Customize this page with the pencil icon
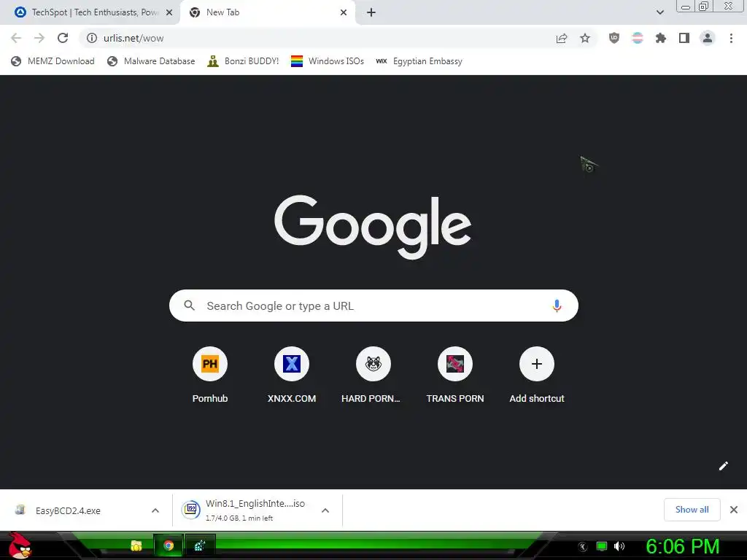Image resolution: width=747 pixels, height=560 pixels. pos(723,466)
